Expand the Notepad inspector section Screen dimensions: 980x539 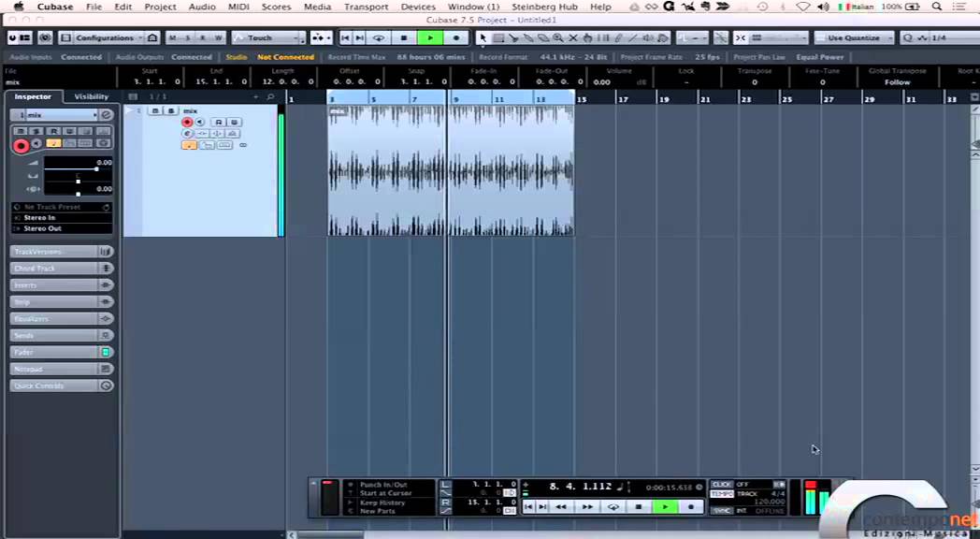click(62, 369)
